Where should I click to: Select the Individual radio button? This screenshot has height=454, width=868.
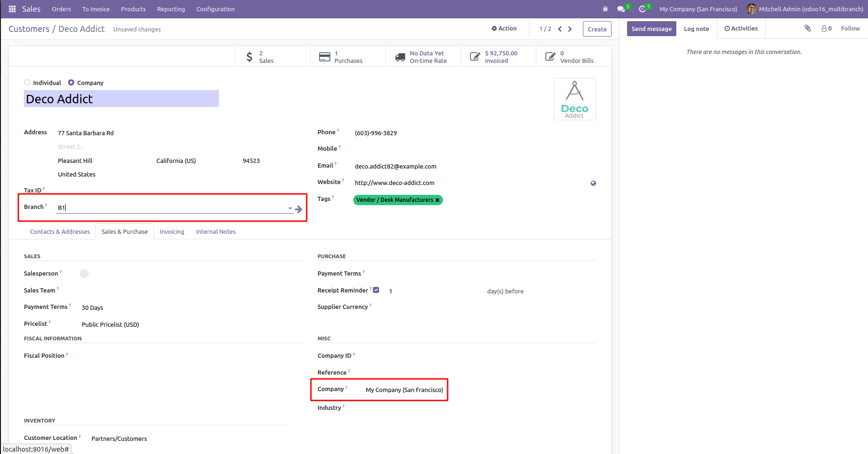coord(27,83)
